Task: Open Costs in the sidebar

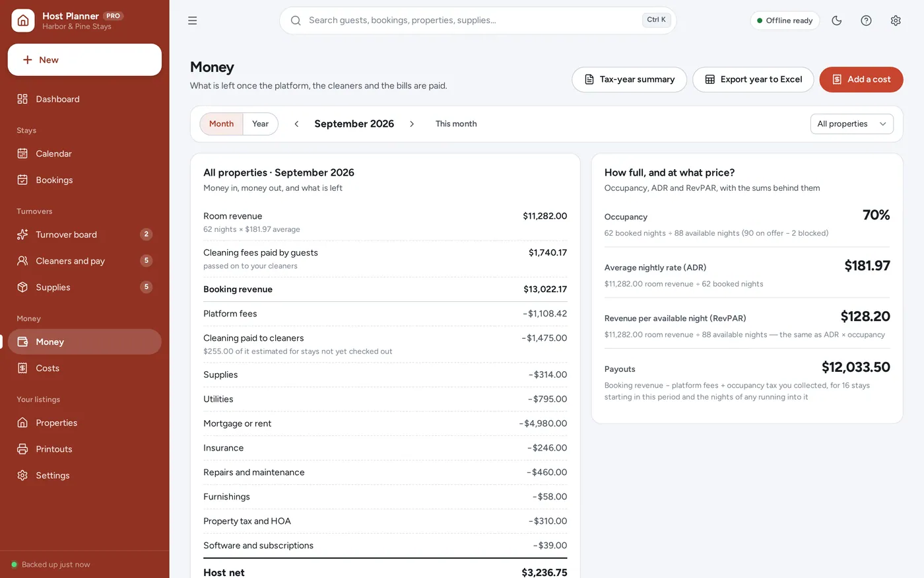Action: (x=84, y=368)
